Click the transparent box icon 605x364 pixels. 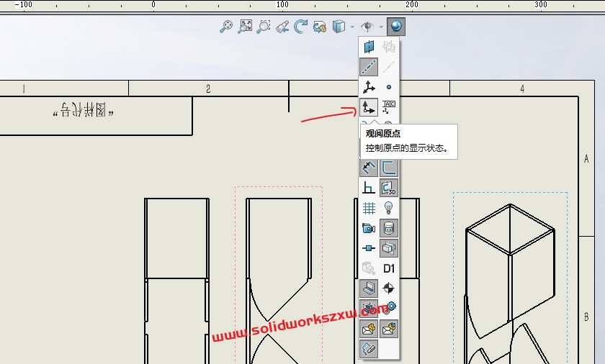tap(389, 248)
